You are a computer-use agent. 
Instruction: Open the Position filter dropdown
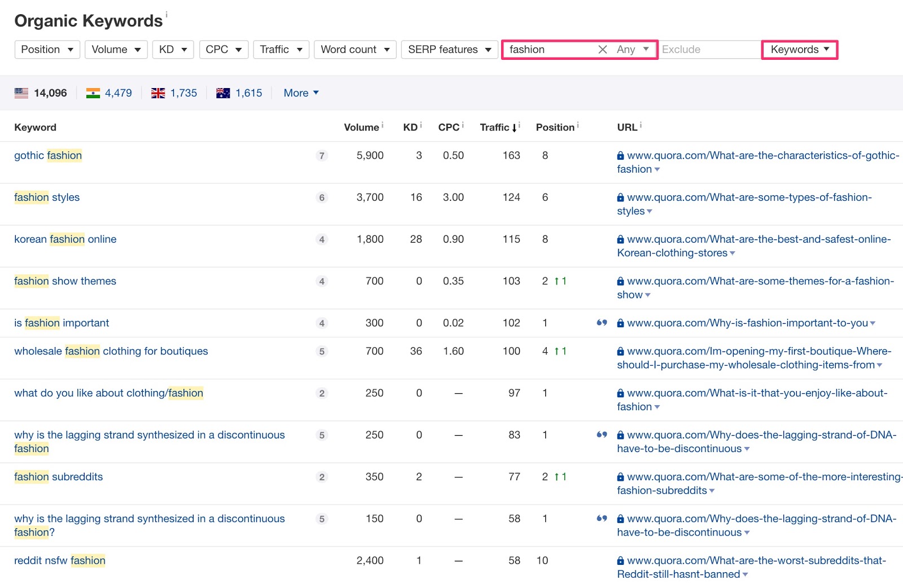tap(47, 50)
